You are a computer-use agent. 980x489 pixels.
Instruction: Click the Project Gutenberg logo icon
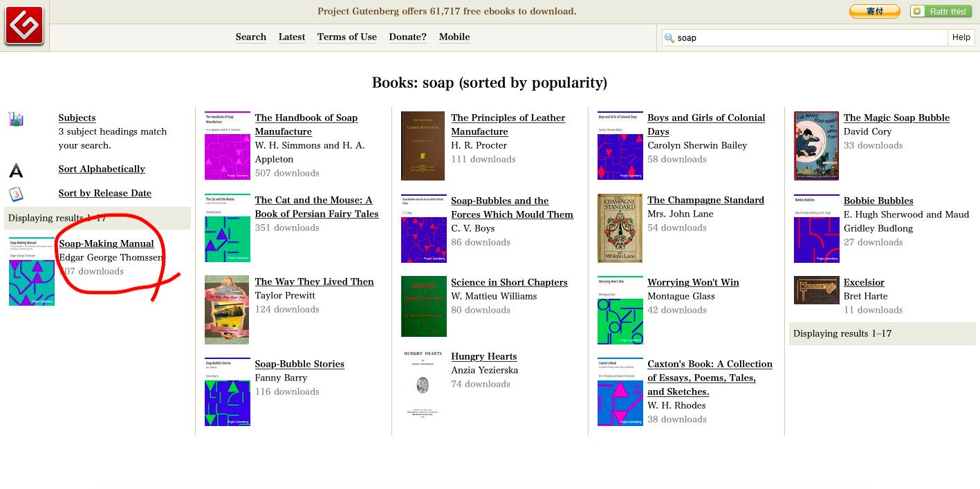pyautogui.click(x=24, y=25)
